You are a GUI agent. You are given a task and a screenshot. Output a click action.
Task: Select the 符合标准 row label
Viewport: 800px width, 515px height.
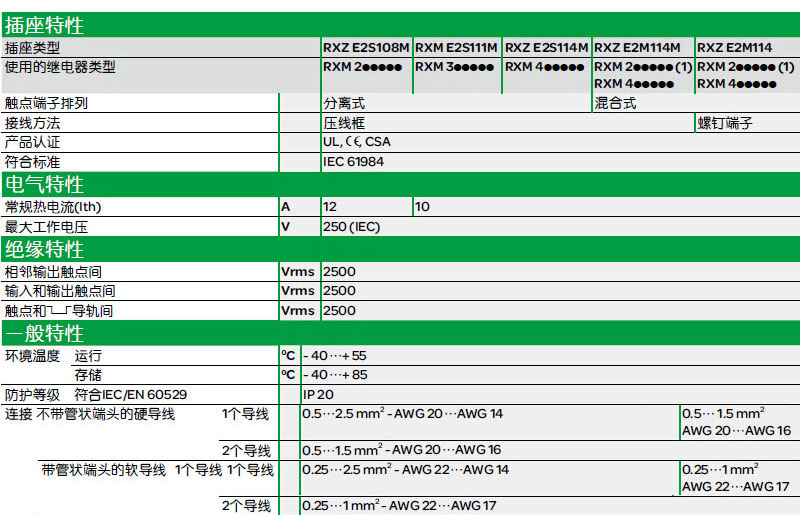coord(32,162)
